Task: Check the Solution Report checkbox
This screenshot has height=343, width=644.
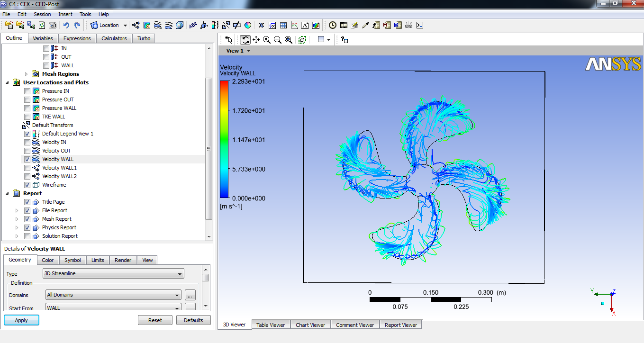Action: 27,236
